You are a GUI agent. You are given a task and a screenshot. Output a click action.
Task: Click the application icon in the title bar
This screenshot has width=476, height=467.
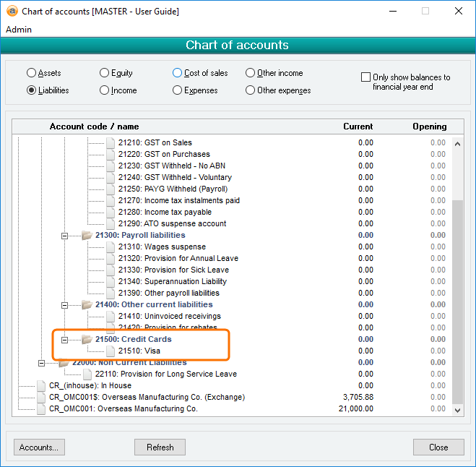click(x=11, y=12)
